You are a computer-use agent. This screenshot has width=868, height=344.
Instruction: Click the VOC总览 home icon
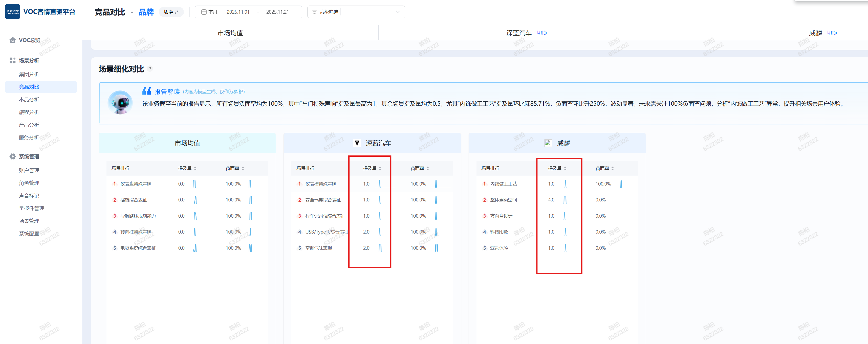tap(12, 40)
